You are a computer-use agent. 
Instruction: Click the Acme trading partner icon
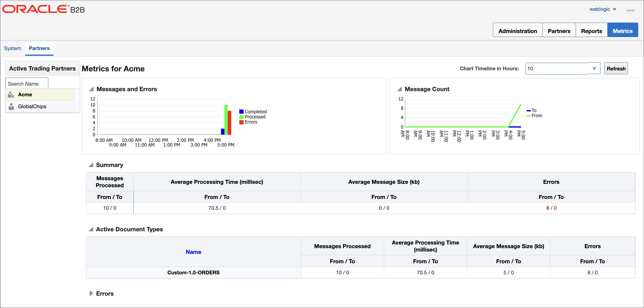coord(11,95)
